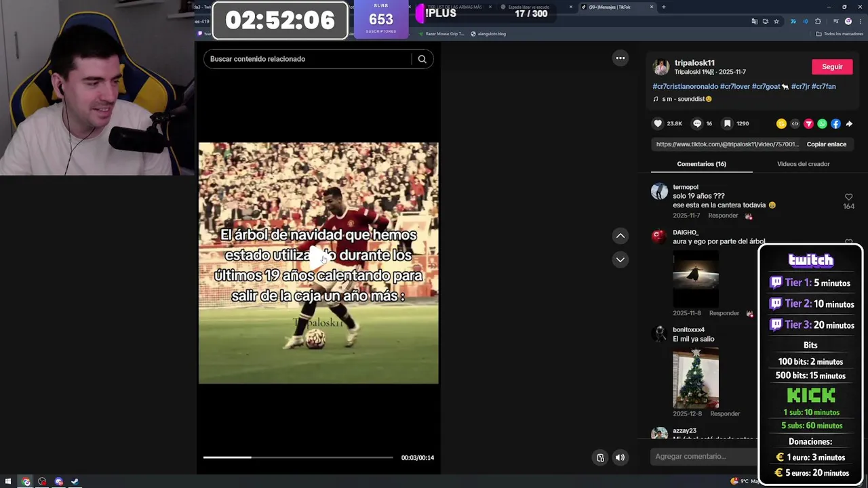Click the Agregar comentario field
Viewport: 868px width, 488px height.
[705, 457]
